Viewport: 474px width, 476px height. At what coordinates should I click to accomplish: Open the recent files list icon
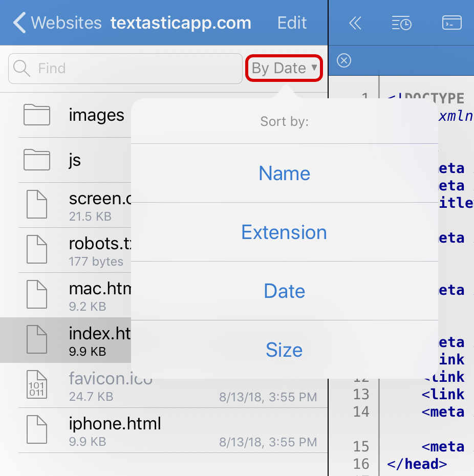click(401, 23)
